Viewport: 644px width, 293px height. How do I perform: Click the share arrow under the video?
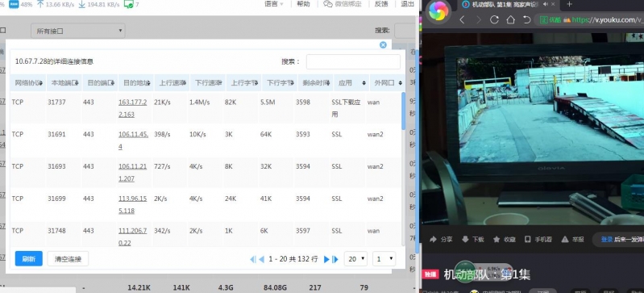(433, 239)
